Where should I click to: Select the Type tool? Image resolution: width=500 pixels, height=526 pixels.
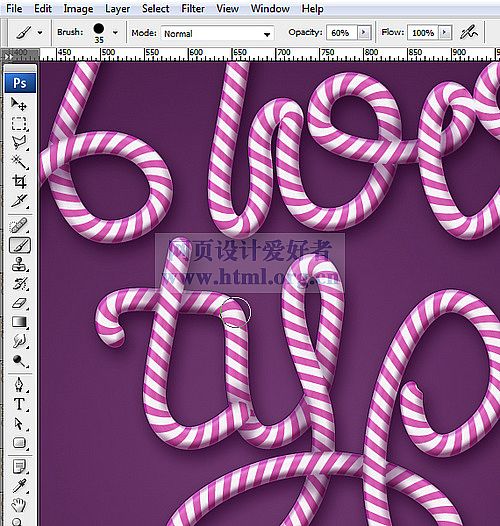(x=19, y=404)
